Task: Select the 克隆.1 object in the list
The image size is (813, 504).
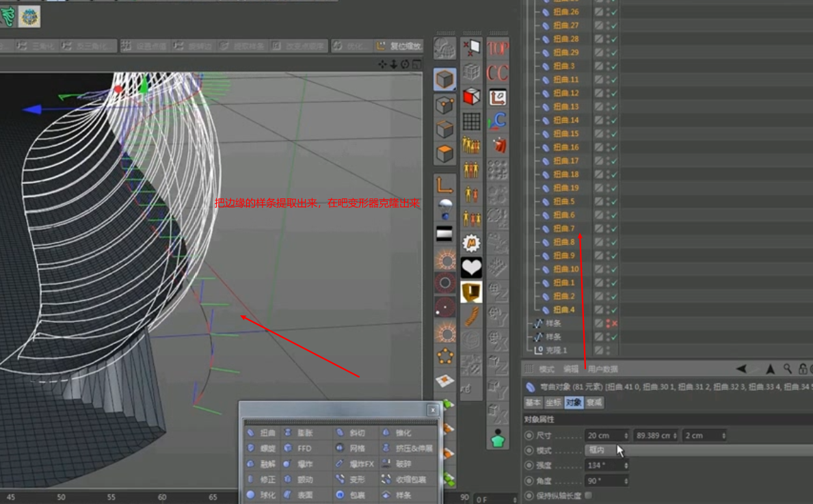Action: [556, 351]
